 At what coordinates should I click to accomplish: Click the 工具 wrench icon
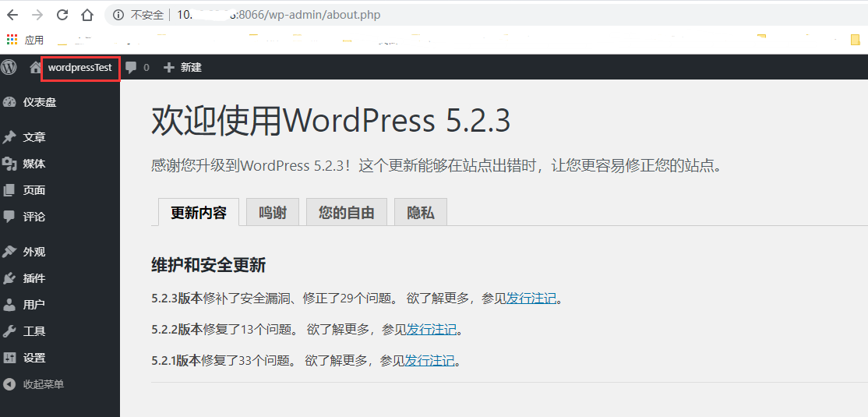[x=9, y=331]
